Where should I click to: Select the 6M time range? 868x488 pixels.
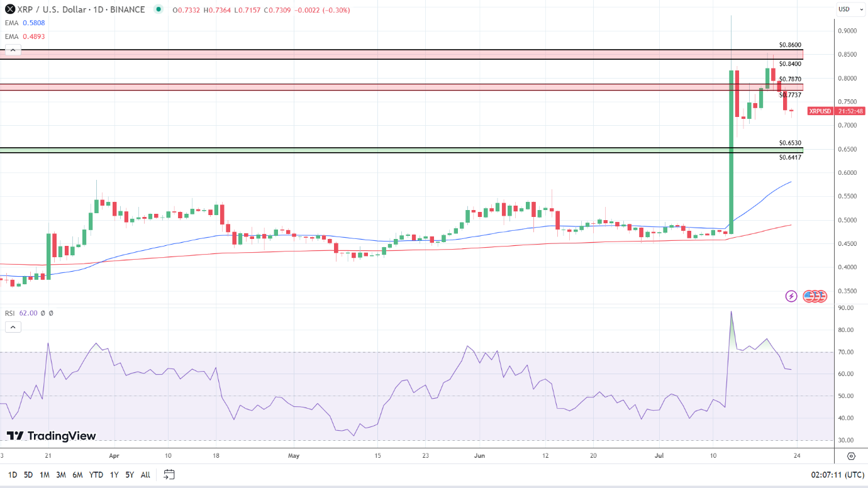point(77,475)
